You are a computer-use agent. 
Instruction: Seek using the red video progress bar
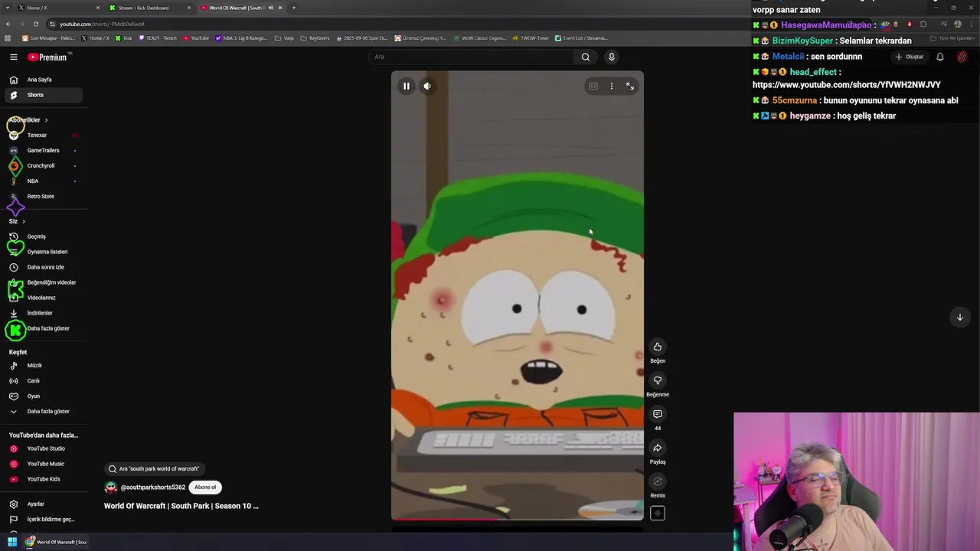pos(518,520)
